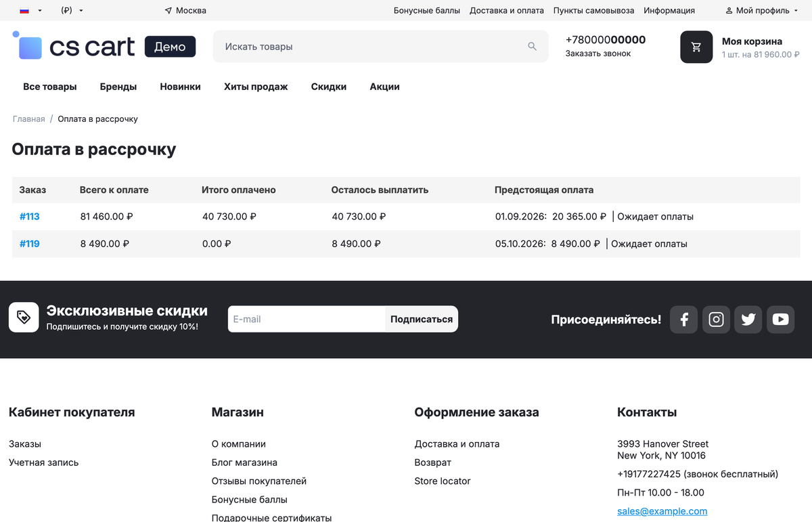Click the location arrow icon beside Москва
This screenshot has width=812, height=522.
click(x=168, y=11)
